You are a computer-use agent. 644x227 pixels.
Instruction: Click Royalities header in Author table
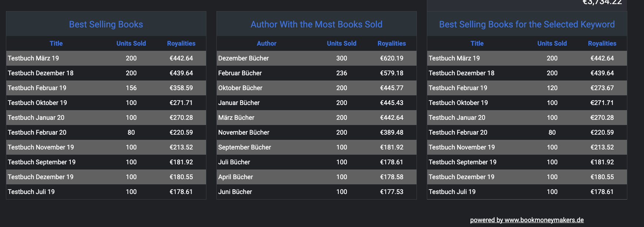pos(392,43)
